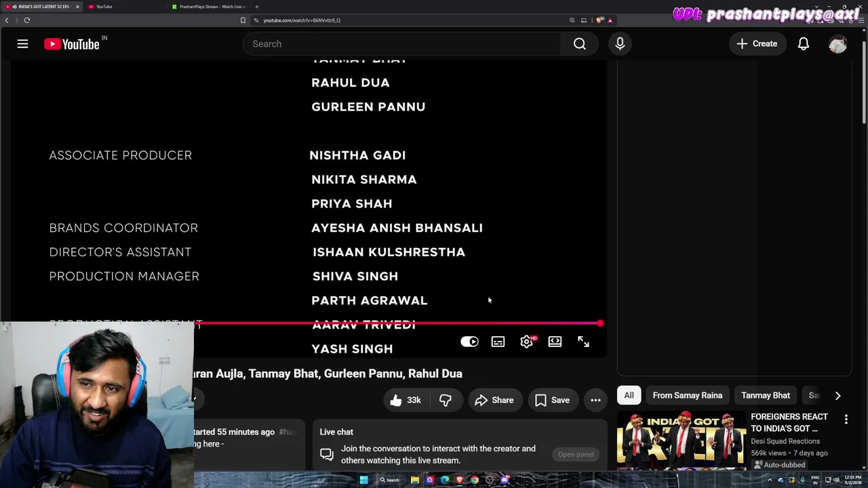Filter by From Samay Raina chip

(687, 395)
